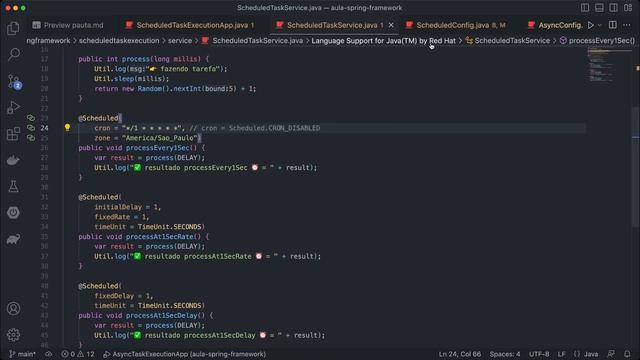Click fixedDelay = 1 parameter
The image size is (640, 360).
(x=124, y=296)
